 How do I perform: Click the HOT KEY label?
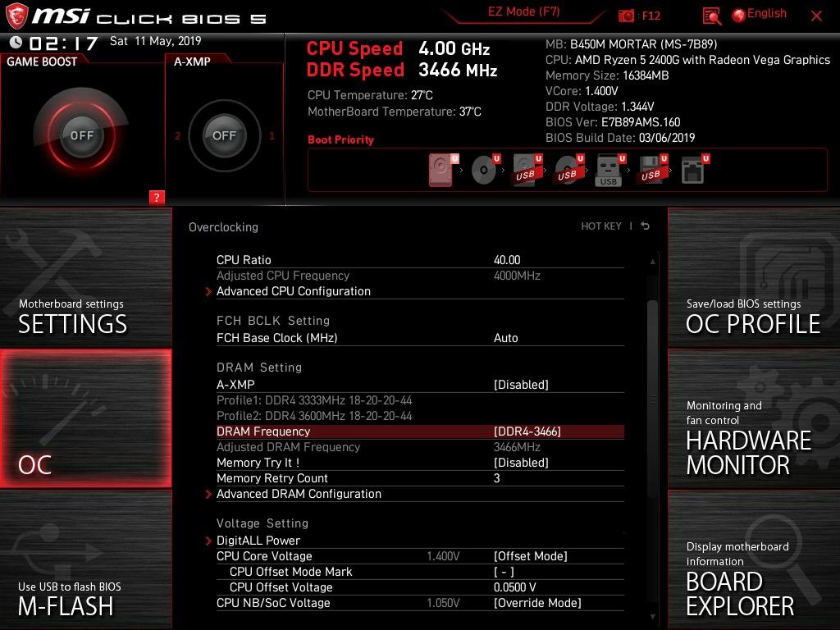point(601,226)
